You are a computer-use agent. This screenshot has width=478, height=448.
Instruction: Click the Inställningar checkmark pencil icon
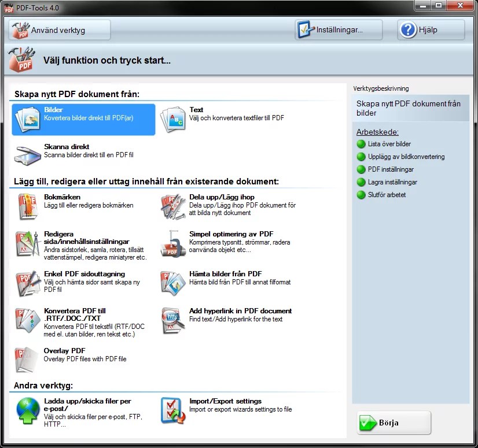(x=306, y=29)
